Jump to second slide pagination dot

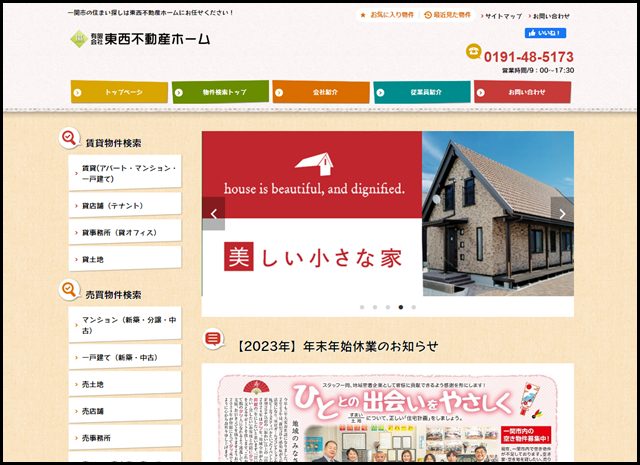[x=375, y=307]
